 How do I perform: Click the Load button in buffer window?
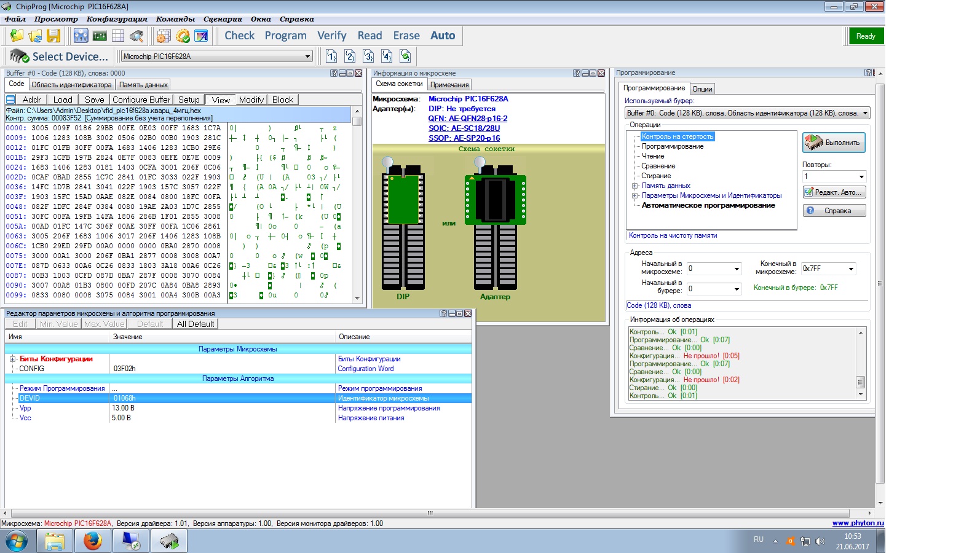click(63, 100)
